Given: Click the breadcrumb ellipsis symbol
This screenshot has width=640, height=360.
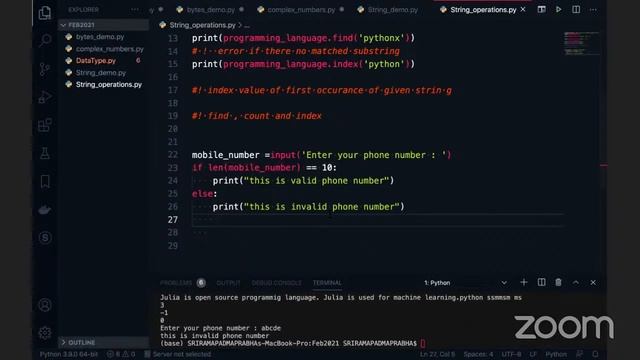Looking at the screenshot, I should pos(247,25).
